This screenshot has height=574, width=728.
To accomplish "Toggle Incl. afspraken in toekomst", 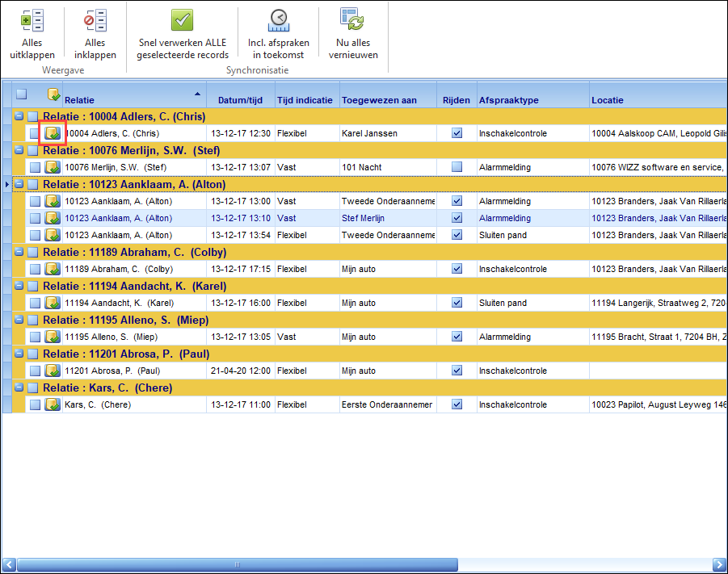I will 279,35.
